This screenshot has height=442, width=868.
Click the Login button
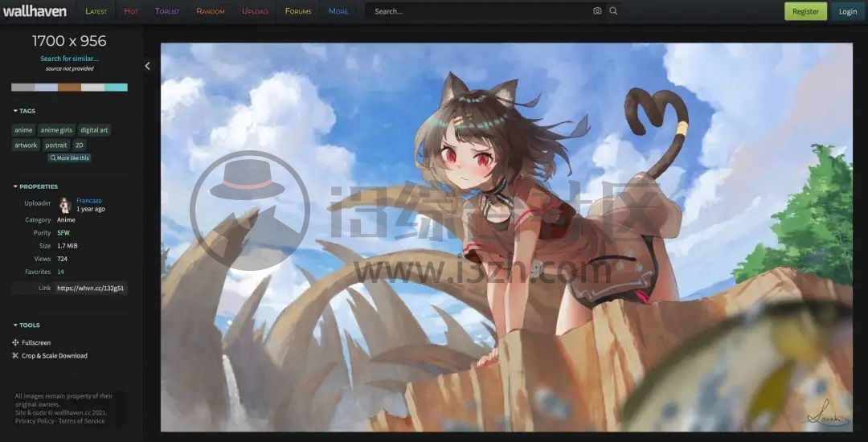tap(848, 11)
